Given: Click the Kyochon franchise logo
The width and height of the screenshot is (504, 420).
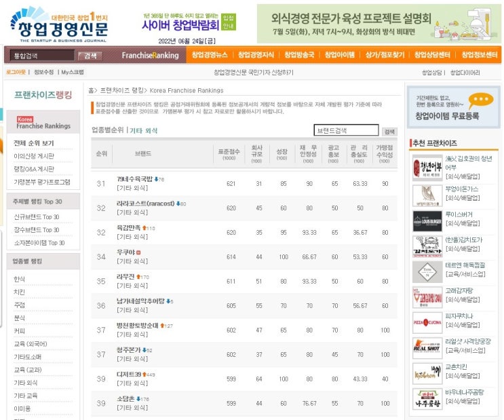Looking at the screenshot, I should tap(427, 373).
